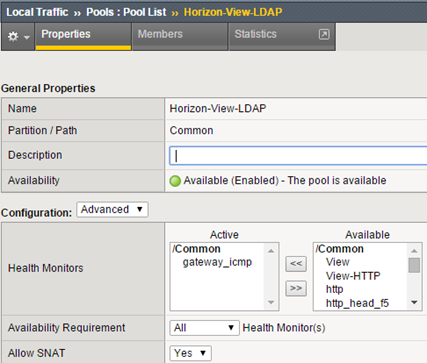The height and width of the screenshot is (363, 427).
Task: Click /Common header in Available list
Action: (x=340, y=249)
